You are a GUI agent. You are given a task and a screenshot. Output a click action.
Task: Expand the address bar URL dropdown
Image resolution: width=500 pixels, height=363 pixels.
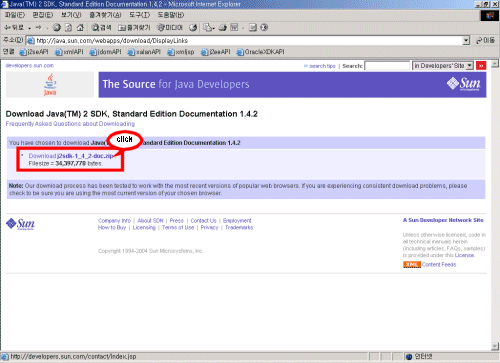(466, 41)
